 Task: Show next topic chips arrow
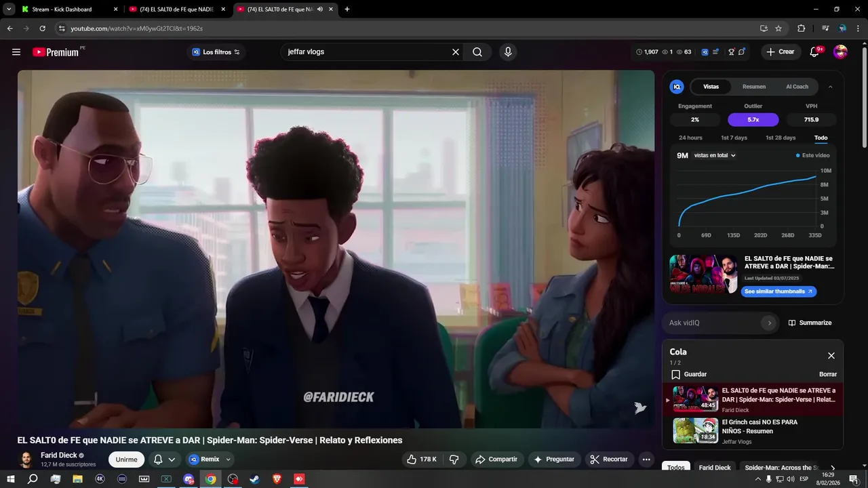pyautogui.click(x=833, y=468)
